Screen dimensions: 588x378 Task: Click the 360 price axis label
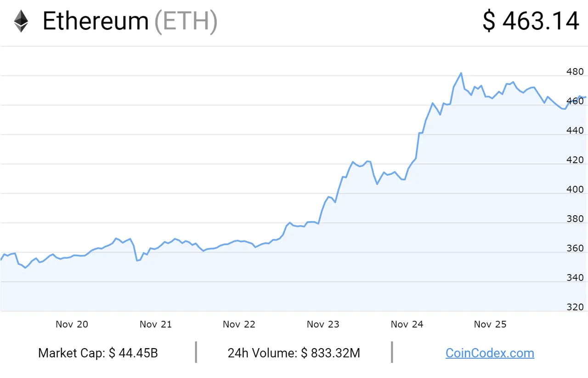pyautogui.click(x=575, y=248)
